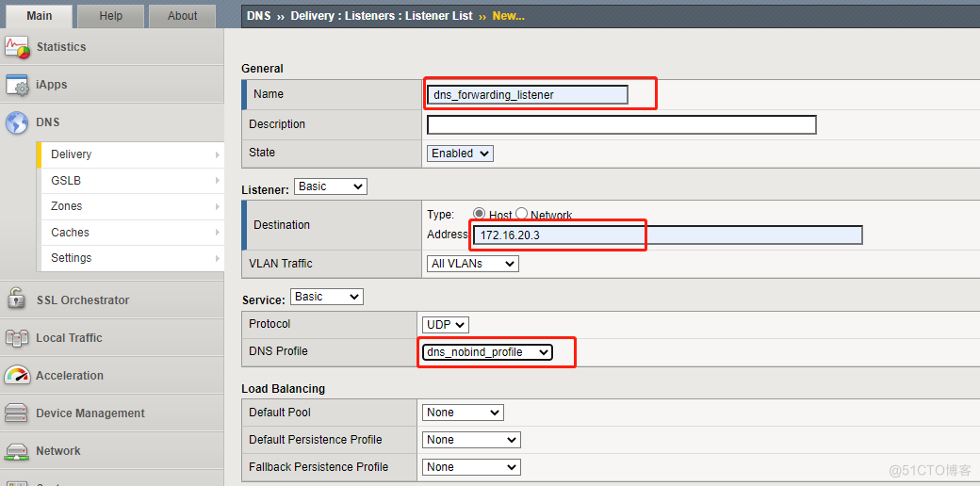Expand the VLAN Traffic dropdown
The image size is (980, 486).
tap(473, 264)
